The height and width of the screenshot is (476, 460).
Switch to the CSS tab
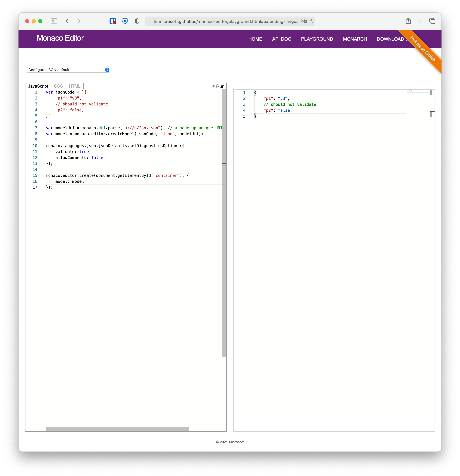pos(58,86)
